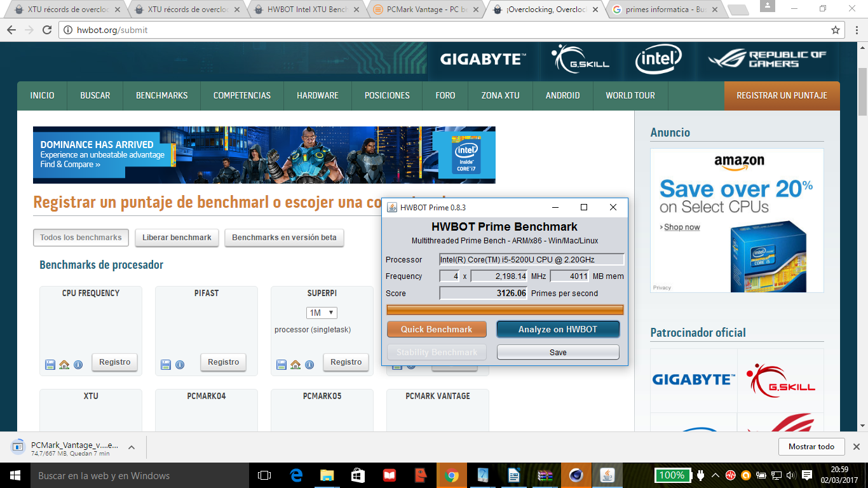
Task: Open the INICIO menu item
Action: 42,95
